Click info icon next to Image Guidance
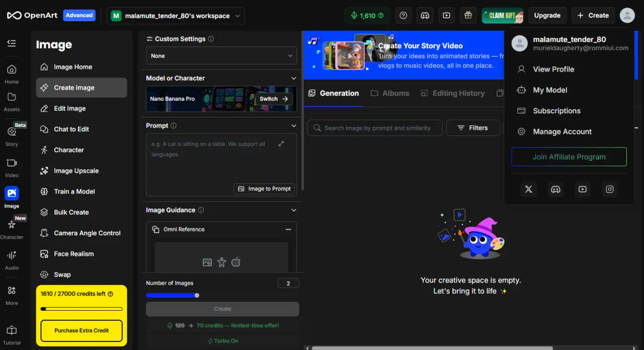Viewport: 644px width, 350px height. [201, 210]
